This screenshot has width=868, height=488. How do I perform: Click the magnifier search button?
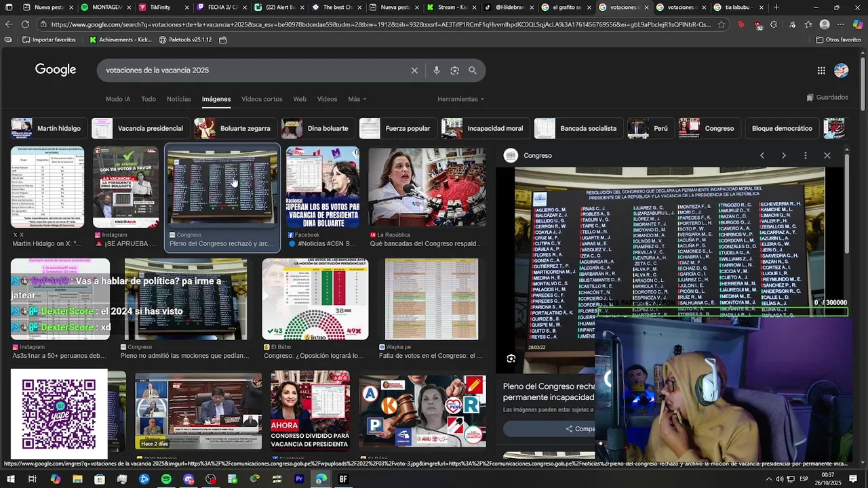tap(473, 70)
